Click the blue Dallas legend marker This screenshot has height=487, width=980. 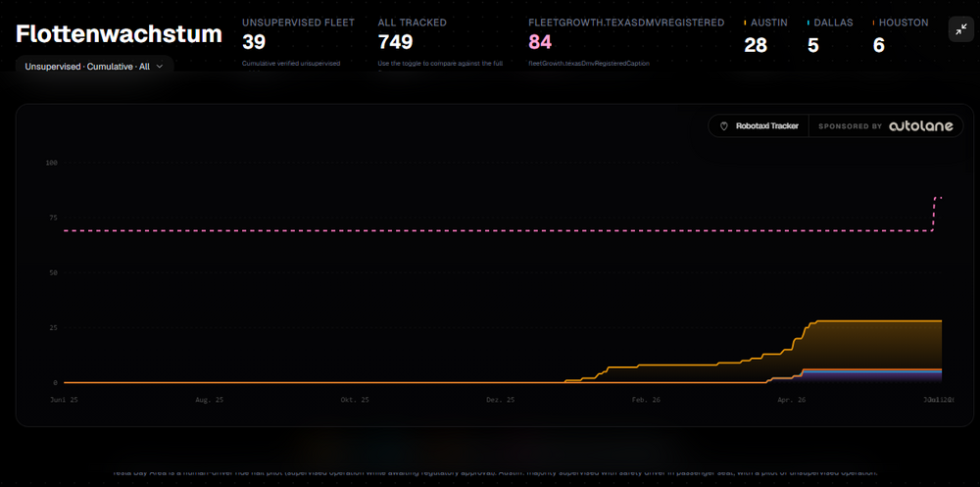tap(808, 23)
